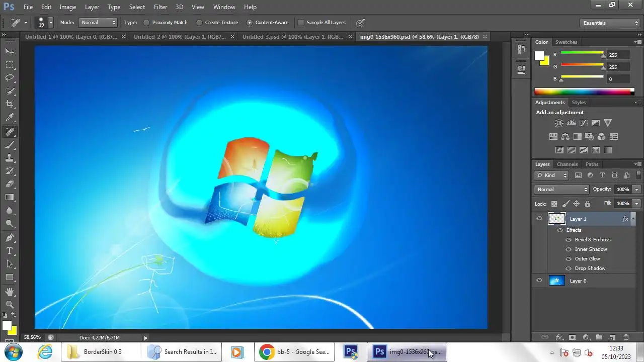Select the Gradient tool
The height and width of the screenshot is (362, 644).
point(10,197)
